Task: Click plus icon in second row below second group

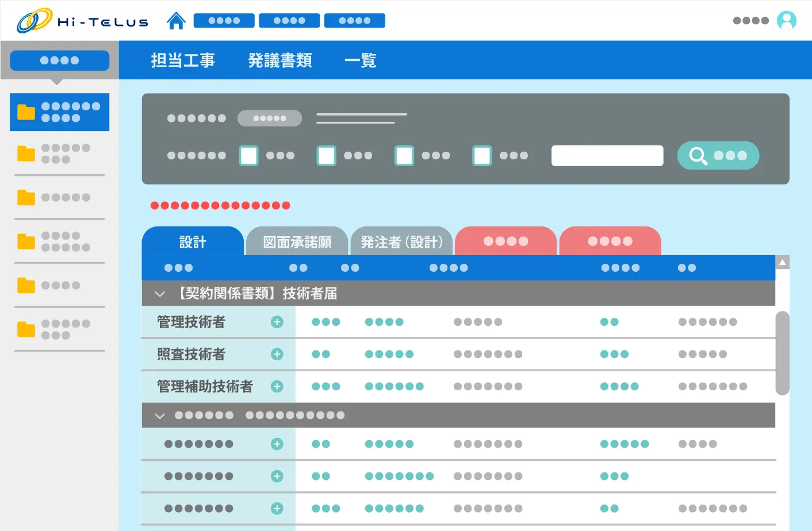Action: [277, 476]
